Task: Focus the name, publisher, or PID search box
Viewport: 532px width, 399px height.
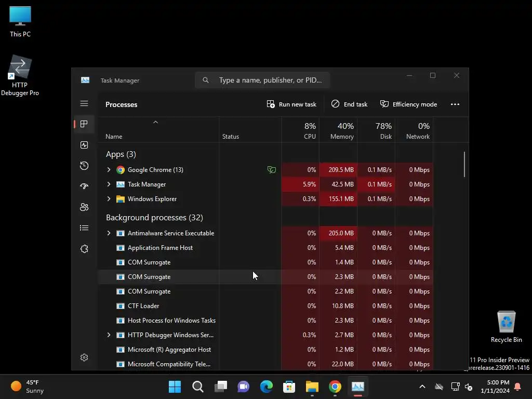Action: (x=262, y=80)
